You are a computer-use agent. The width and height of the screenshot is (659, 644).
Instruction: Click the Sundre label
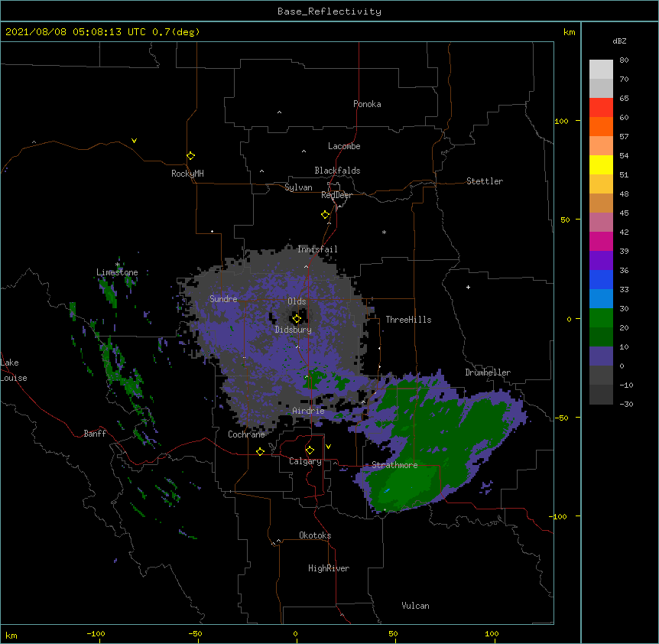tap(223, 299)
